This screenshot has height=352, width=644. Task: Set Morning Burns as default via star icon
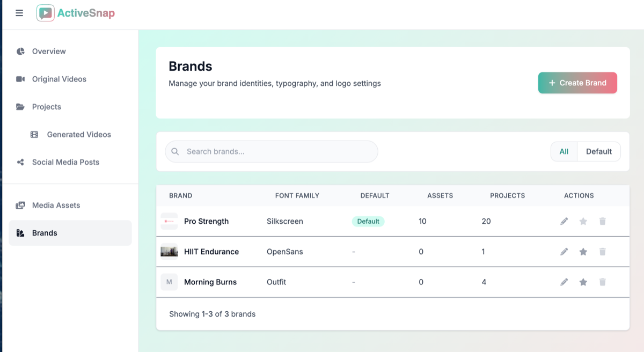point(583,282)
